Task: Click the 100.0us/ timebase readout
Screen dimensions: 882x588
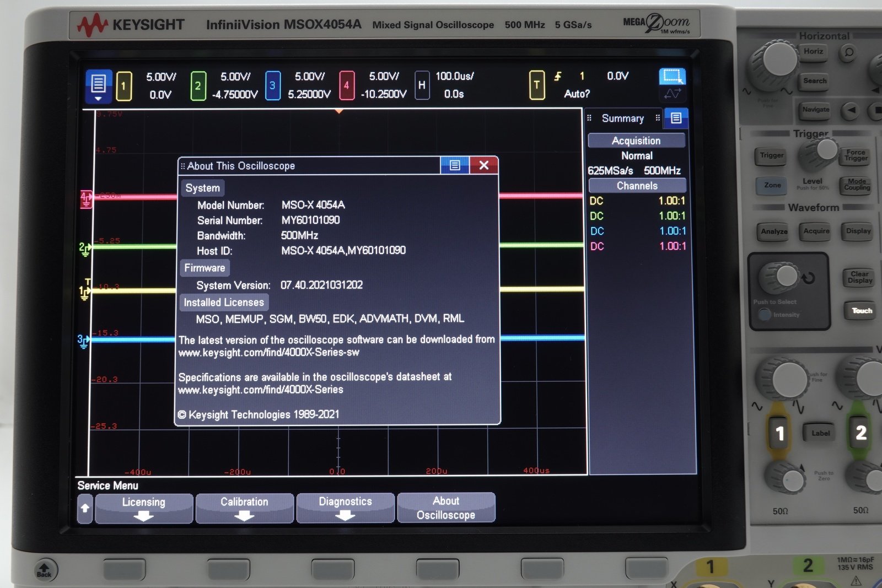Action: click(x=455, y=76)
